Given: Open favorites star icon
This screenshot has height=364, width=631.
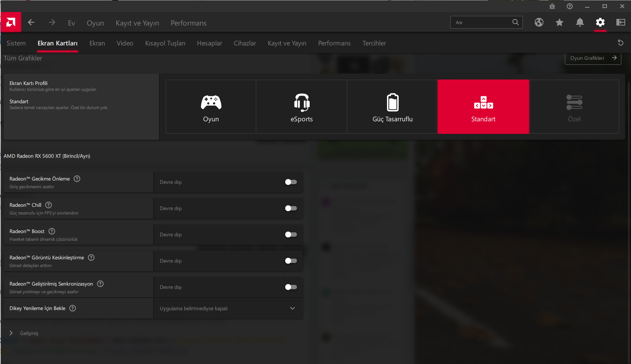Looking at the screenshot, I should click(560, 23).
